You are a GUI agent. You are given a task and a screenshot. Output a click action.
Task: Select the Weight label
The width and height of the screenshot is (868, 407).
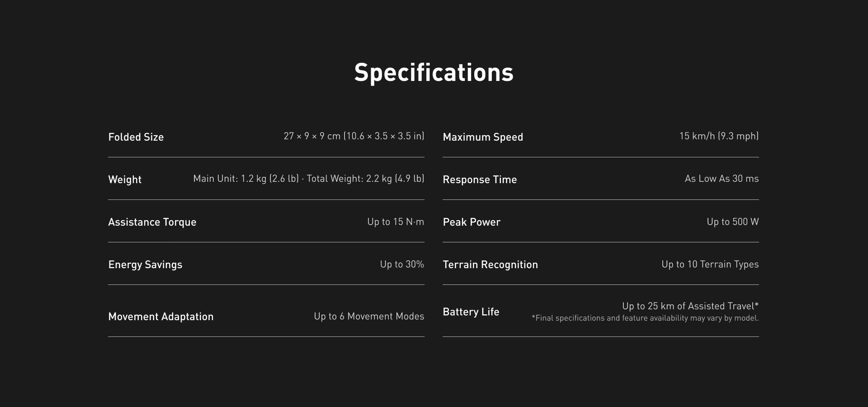(x=125, y=180)
